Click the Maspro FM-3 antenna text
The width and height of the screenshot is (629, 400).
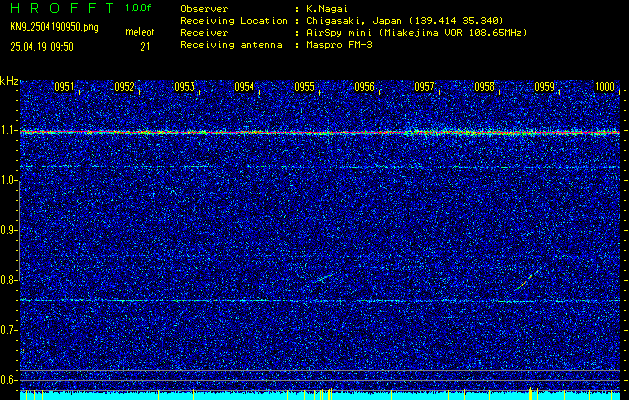pos(339,45)
